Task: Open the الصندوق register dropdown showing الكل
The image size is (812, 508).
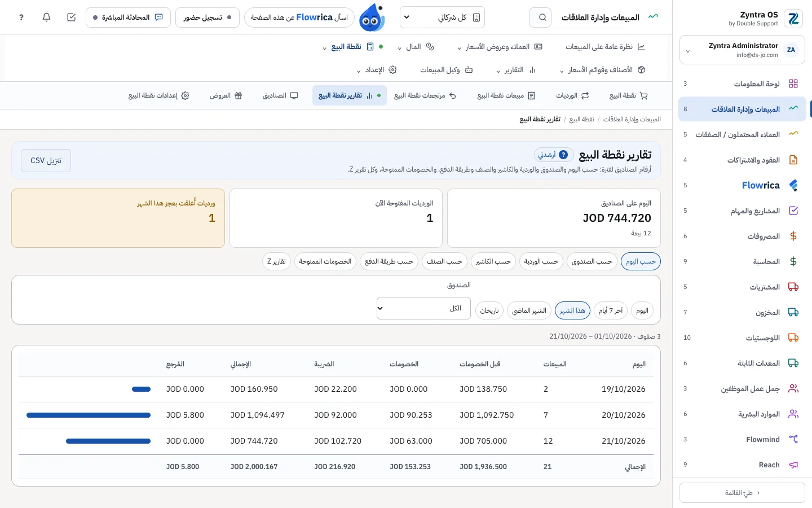Action: 423,308
